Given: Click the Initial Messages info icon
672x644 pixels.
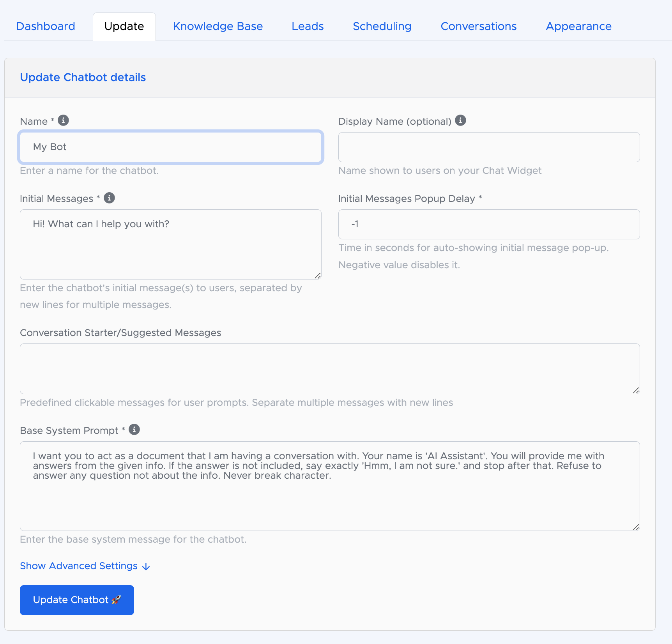Looking at the screenshot, I should click(109, 198).
